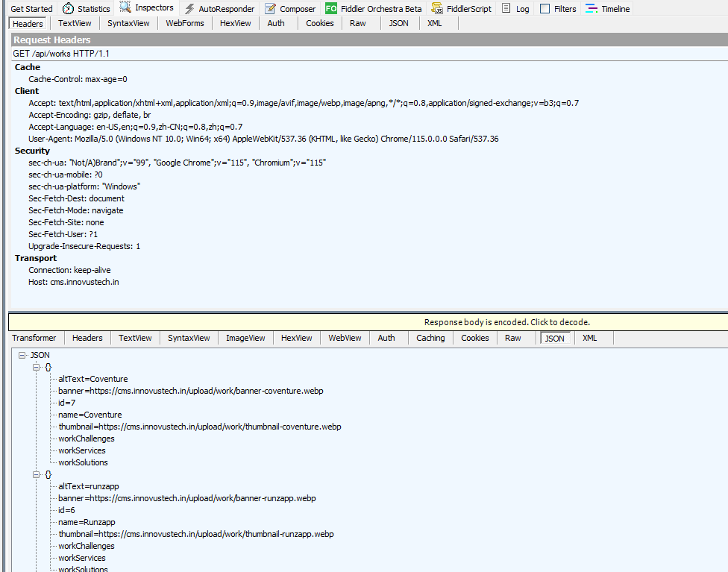
Task: Open AutoResponder lightning bolt icon
Action: tap(189, 8)
